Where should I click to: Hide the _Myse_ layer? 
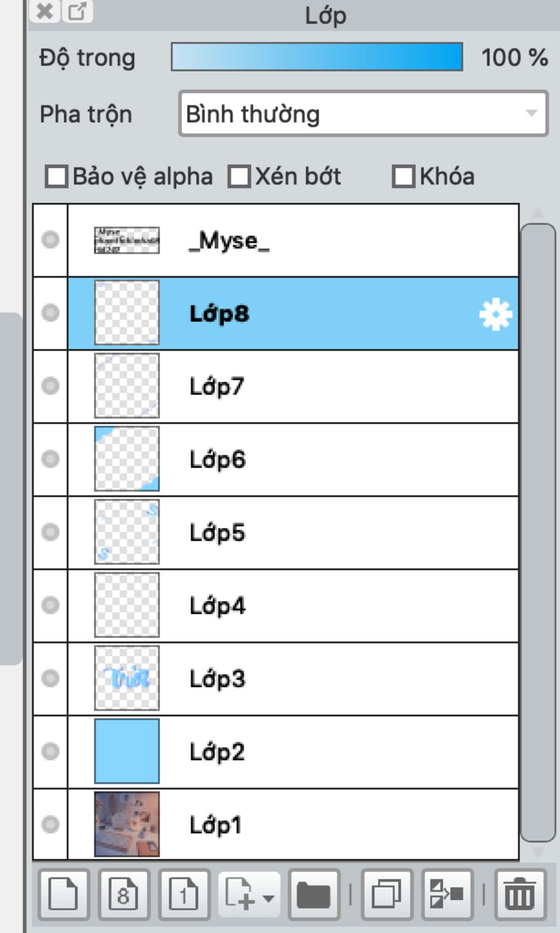tap(50, 240)
